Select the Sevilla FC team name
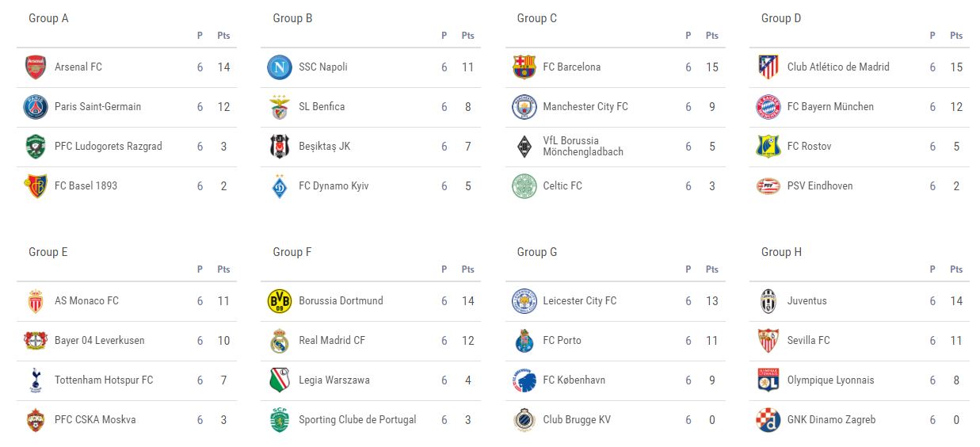The width and height of the screenshot is (980, 447). (x=808, y=341)
